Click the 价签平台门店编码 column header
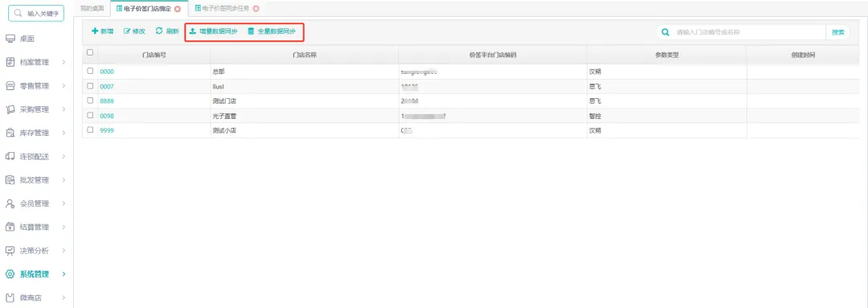This screenshot has height=308, width=868. pos(493,55)
